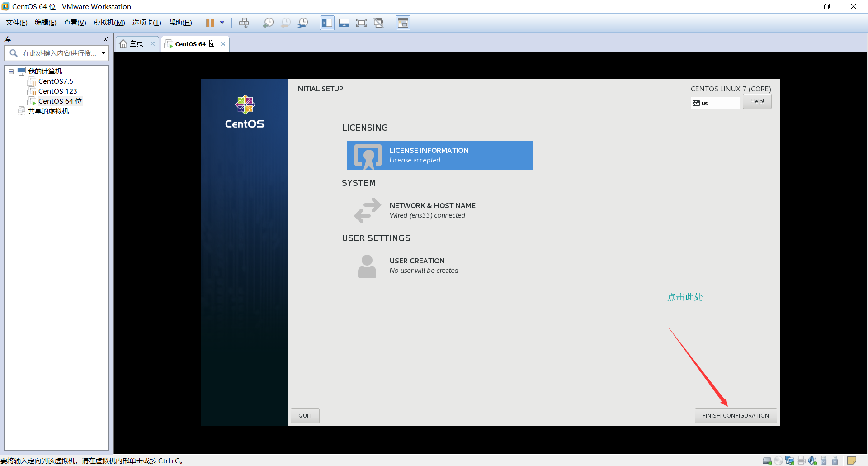Click the Help! button
The image size is (868, 466).
click(757, 101)
